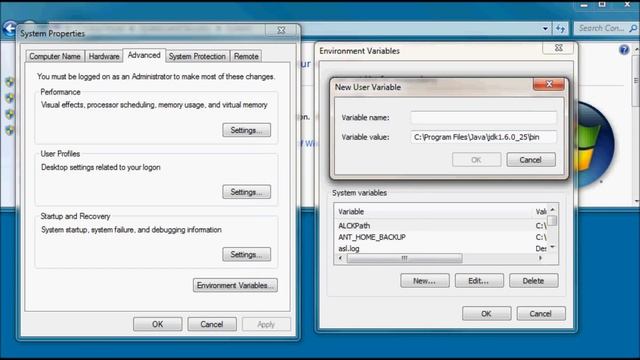Screen dimensions: 640x360
Task: Open the address bar dropdown arrow
Action: (x=545, y=29)
